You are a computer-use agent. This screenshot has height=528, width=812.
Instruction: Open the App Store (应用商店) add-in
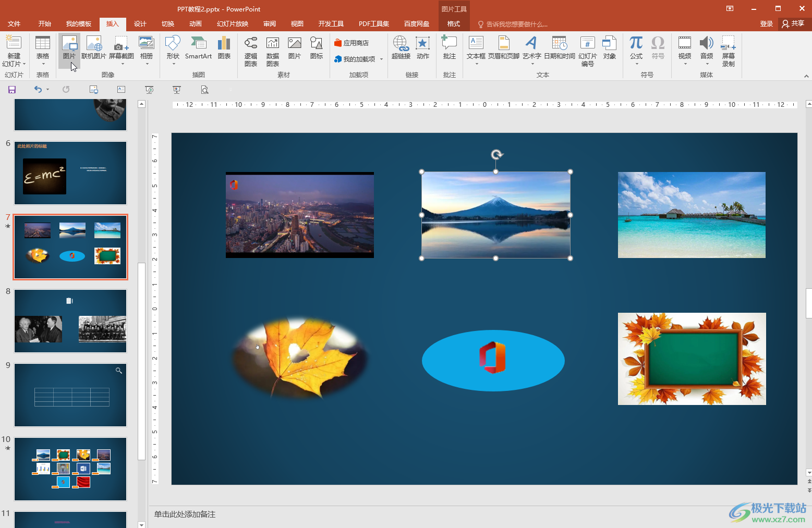[x=352, y=43]
